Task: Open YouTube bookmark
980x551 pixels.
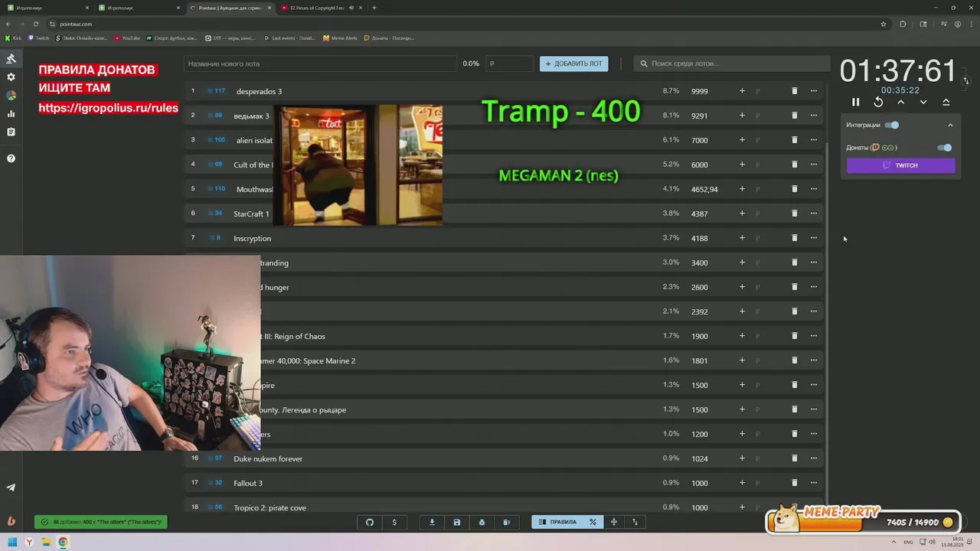Action: [x=128, y=37]
